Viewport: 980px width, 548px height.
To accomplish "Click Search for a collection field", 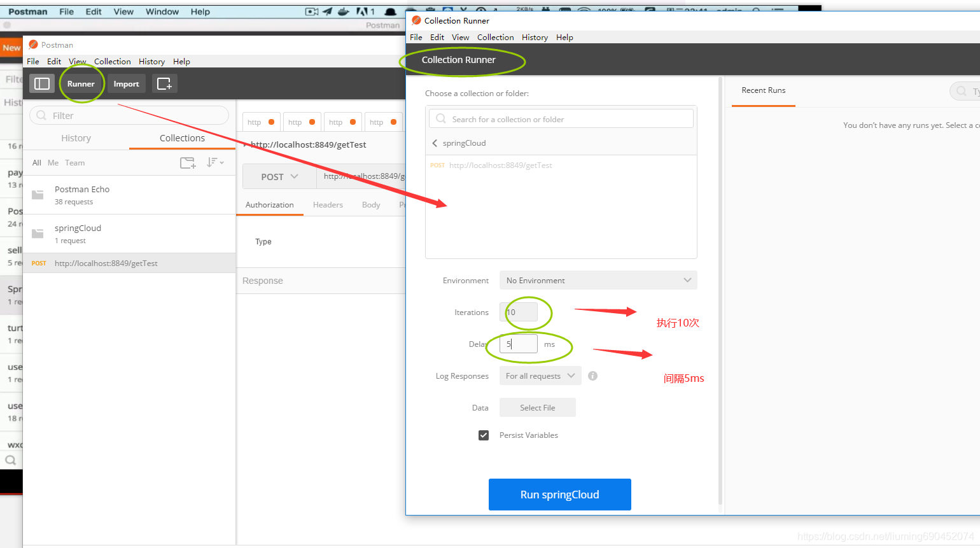I will (x=561, y=119).
